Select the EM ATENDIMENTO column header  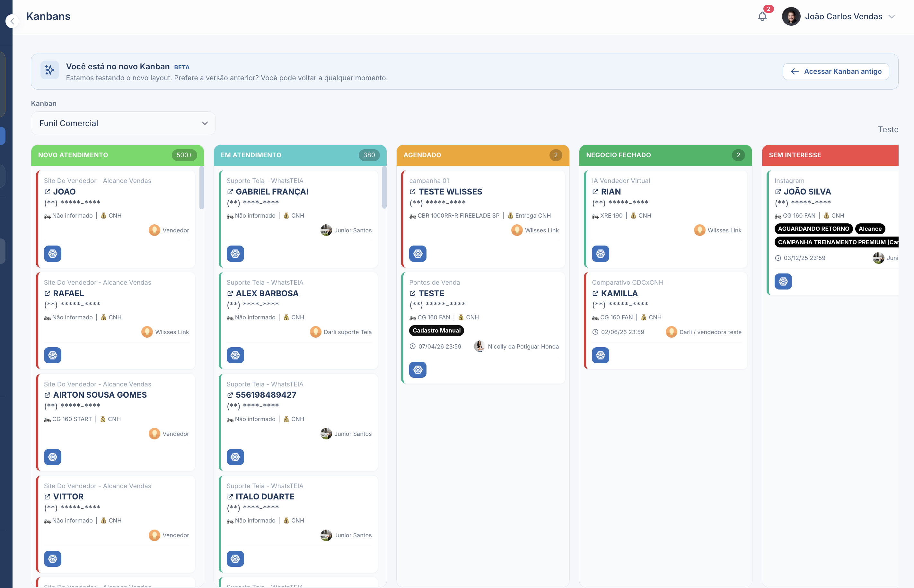(300, 155)
